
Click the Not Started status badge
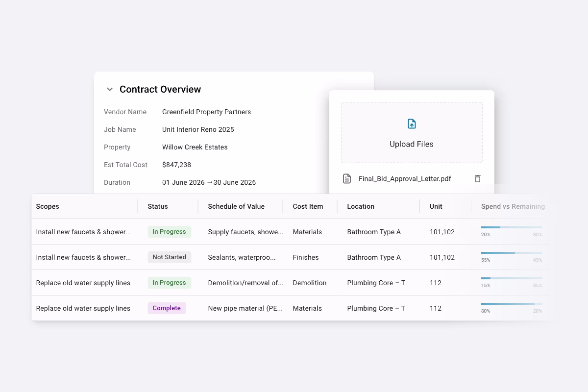(170, 257)
